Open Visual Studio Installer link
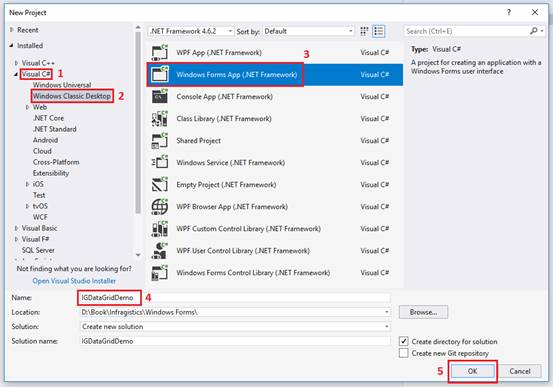Image resolution: width=553 pixels, height=387 pixels. click(74, 281)
